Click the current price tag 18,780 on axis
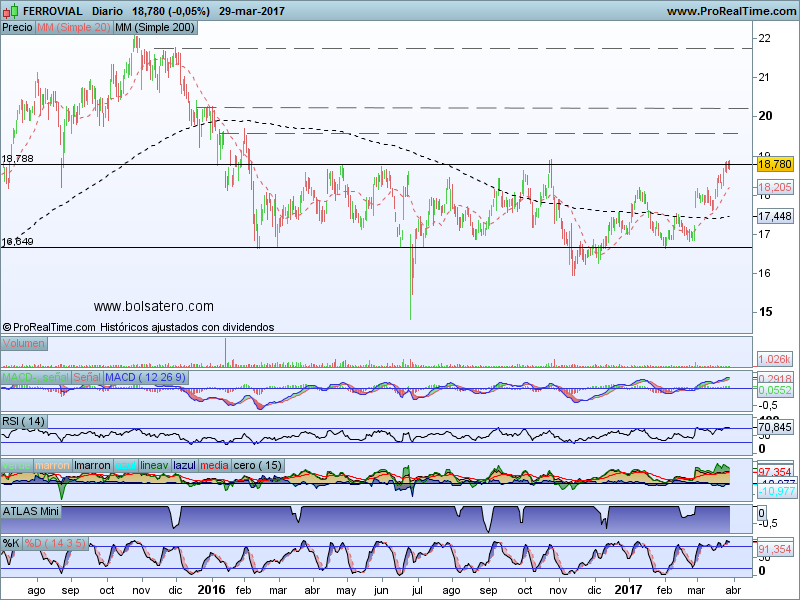Image resolution: width=800 pixels, height=600 pixels. (775, 164)
